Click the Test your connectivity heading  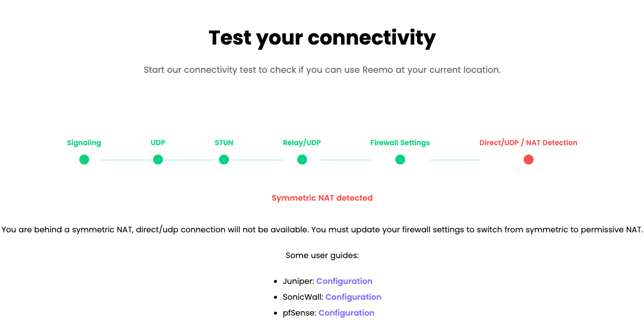tap(322, 38)
